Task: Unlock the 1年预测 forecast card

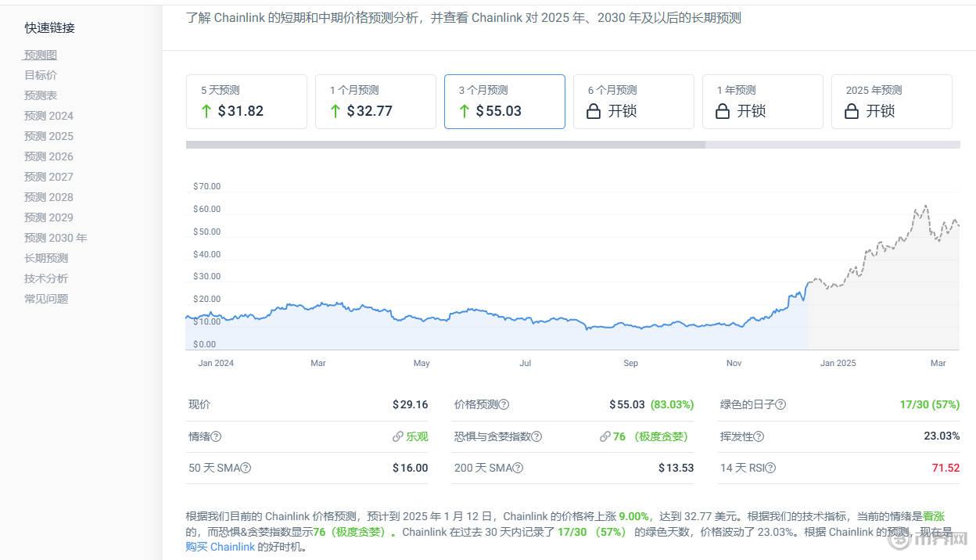Action: click(x=762, y=102)
